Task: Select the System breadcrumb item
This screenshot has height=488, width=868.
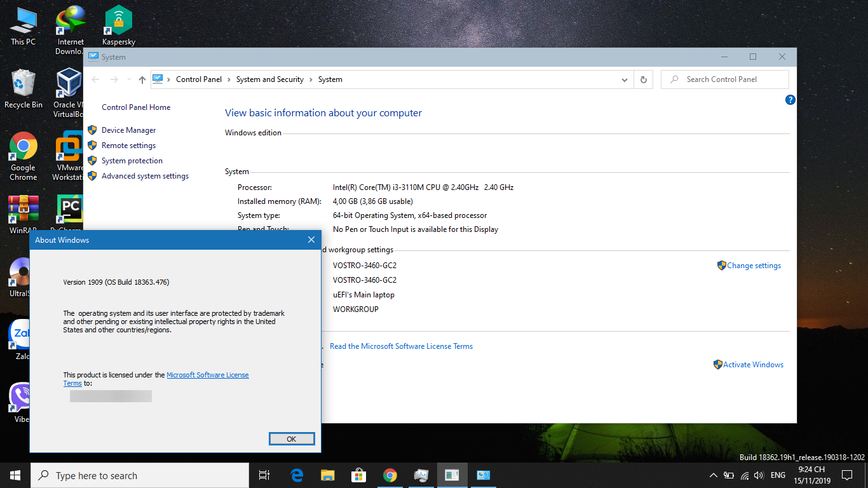Action: (330, 79)
